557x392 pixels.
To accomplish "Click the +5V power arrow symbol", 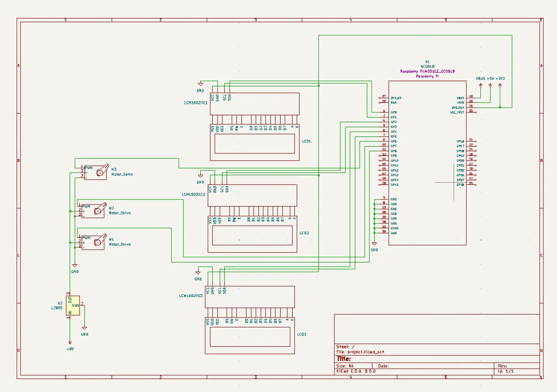I will click(x=490, y=86).
